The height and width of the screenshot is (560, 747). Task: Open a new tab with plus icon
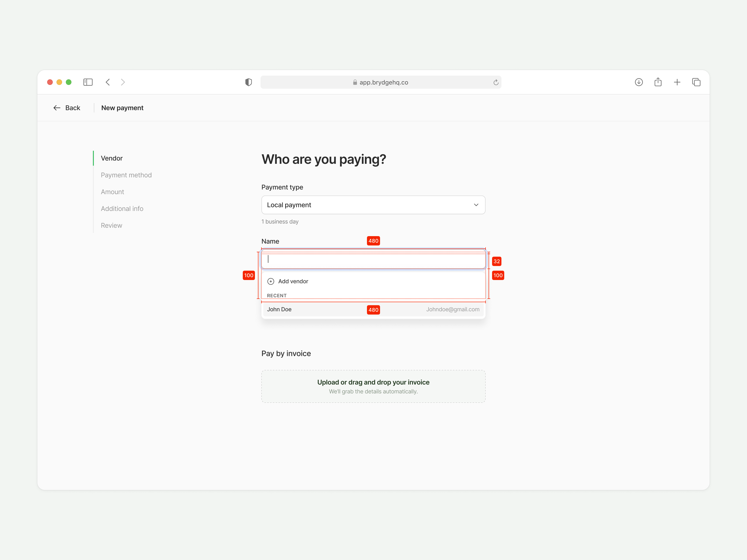[x=677, y=82]
